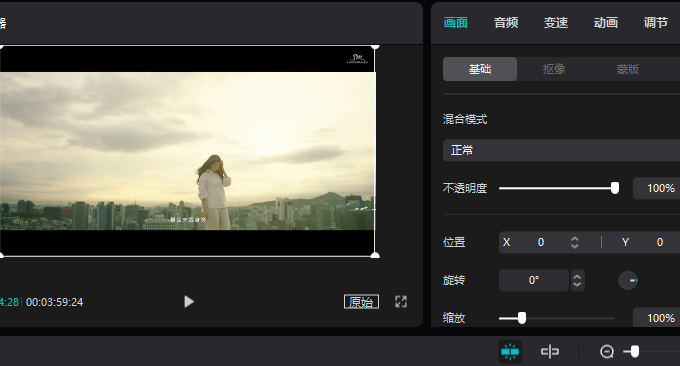
Task: Click the top-right corner handle of preview frame
Action: click(x=375, y=46)
